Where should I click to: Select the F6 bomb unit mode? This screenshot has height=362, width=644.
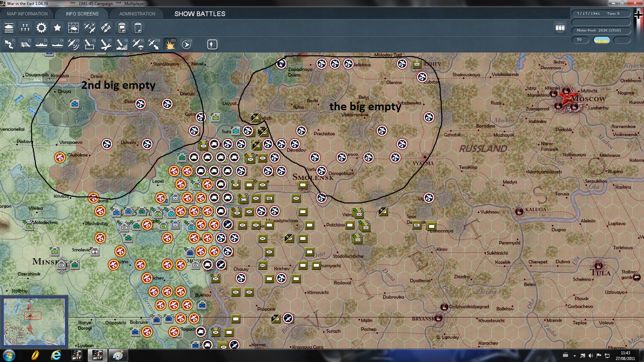click(90, 44)
